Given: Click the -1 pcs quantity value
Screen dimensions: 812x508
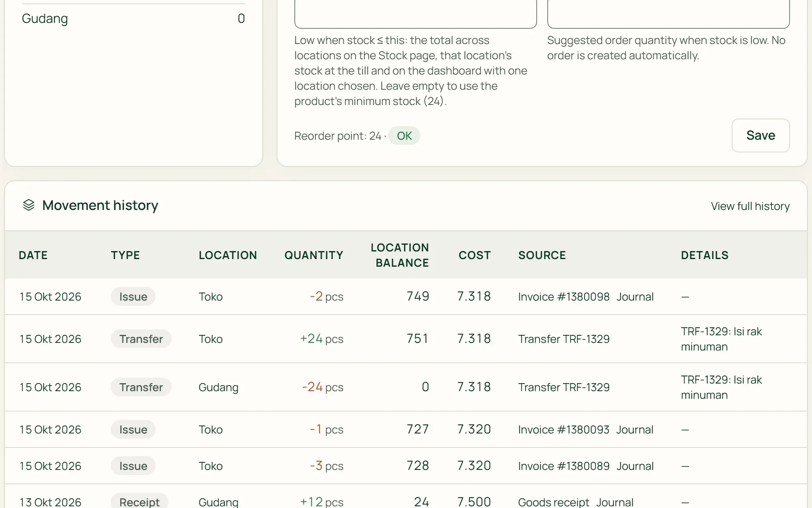Looking at the screenshot, I should (326, 429).
